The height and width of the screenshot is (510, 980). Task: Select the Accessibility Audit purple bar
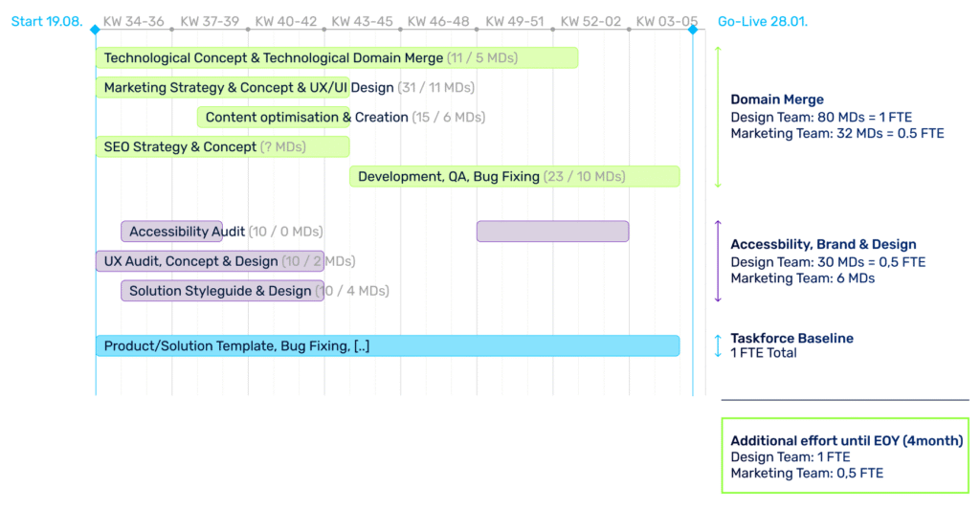click(x=171, y=232)
